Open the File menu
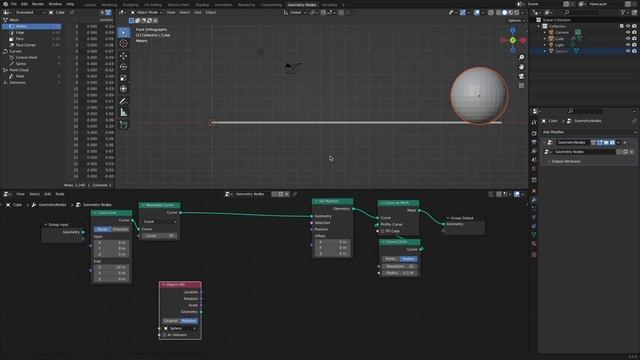640x360 pixels. pyautogui.click(x=14, y=4)
